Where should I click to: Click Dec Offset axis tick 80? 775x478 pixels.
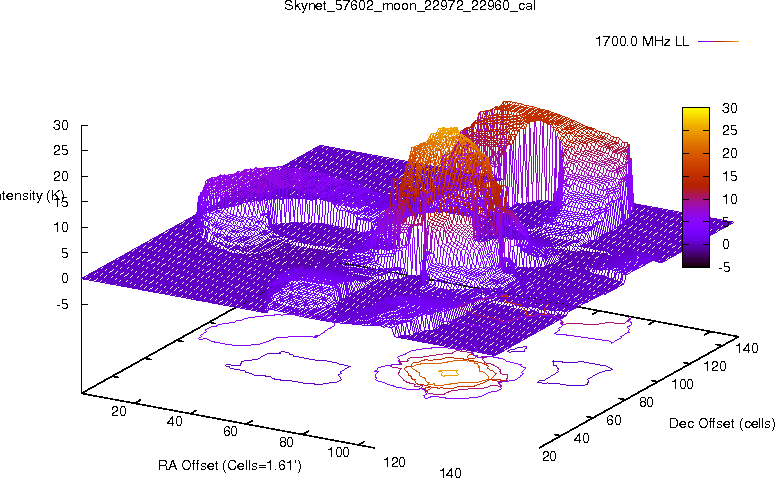646,402
